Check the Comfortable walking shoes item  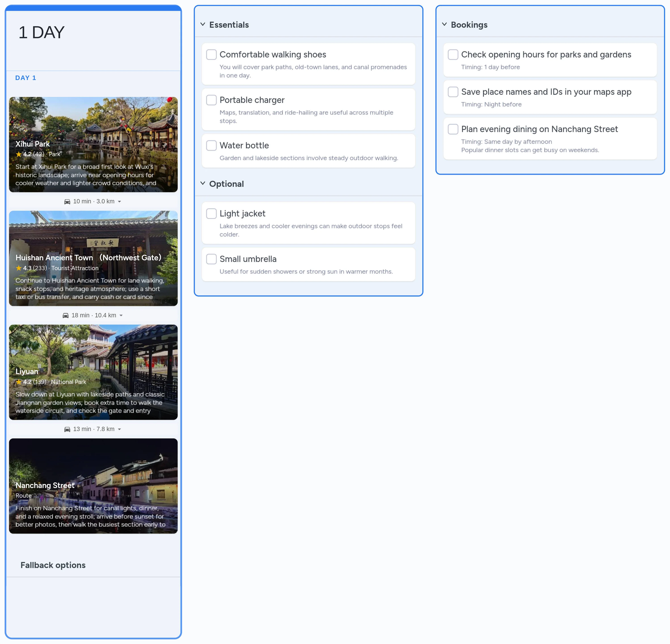tap(211, 54)
